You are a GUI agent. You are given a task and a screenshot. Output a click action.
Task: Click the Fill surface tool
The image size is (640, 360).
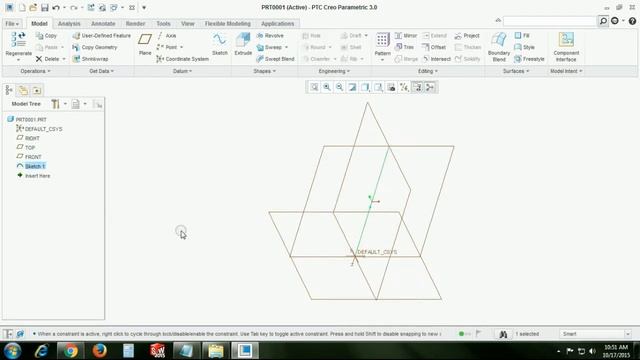(522, 36)
